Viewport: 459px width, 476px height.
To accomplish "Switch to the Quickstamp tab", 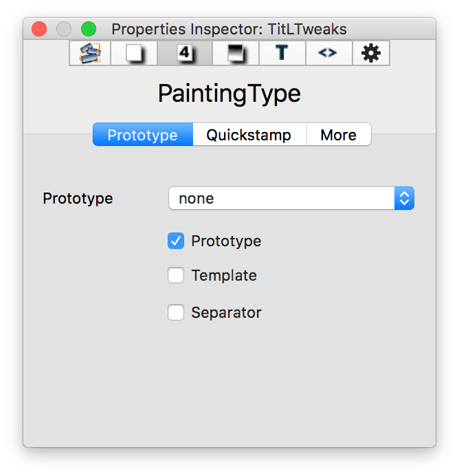I will pos(249,135).
